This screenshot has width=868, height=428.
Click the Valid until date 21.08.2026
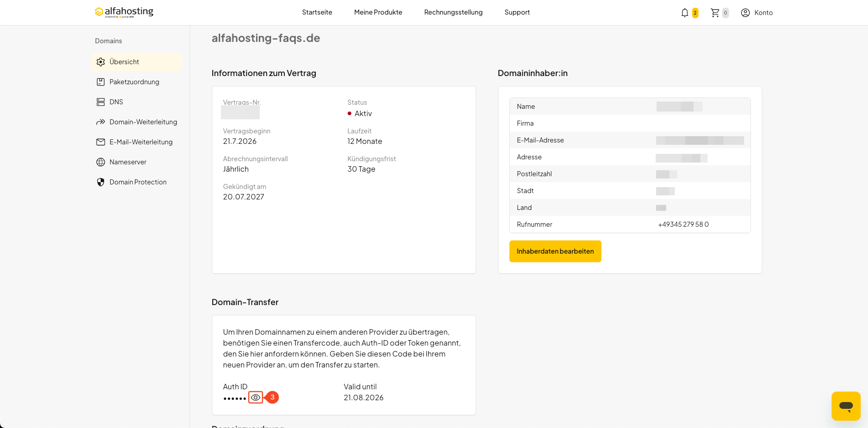point(364,397)
